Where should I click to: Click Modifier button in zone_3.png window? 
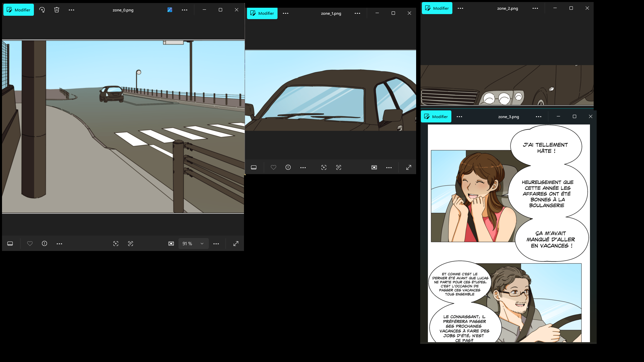436,117
